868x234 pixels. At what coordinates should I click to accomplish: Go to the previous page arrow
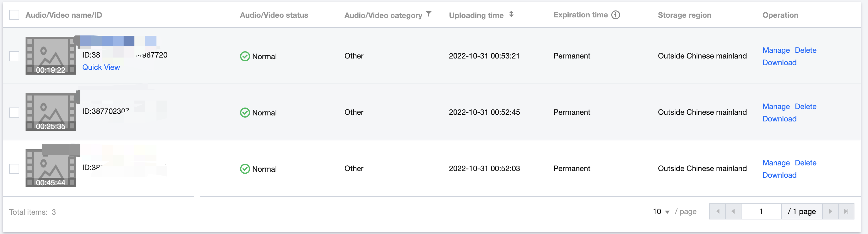tap(733, 211)
